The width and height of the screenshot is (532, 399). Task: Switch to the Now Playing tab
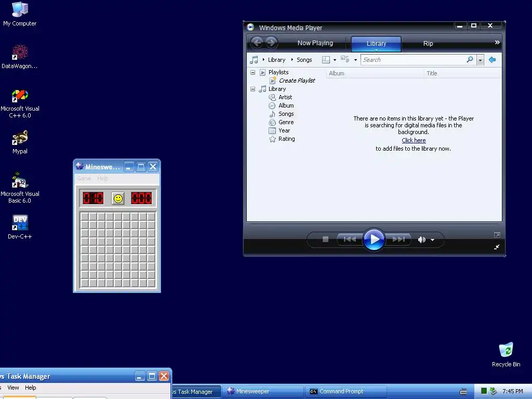315,43
